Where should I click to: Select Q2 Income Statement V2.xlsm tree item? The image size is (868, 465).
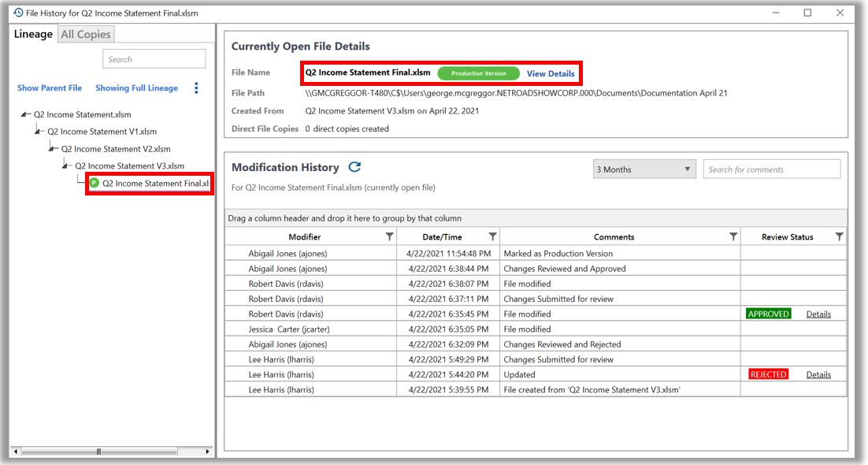point(116,149)
